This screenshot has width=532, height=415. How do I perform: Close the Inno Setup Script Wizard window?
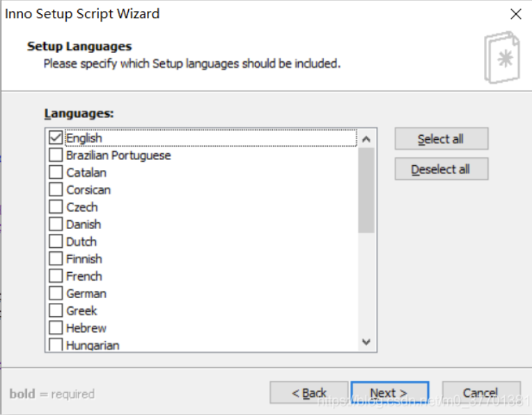pyautogui.click(x=516, y=14)
